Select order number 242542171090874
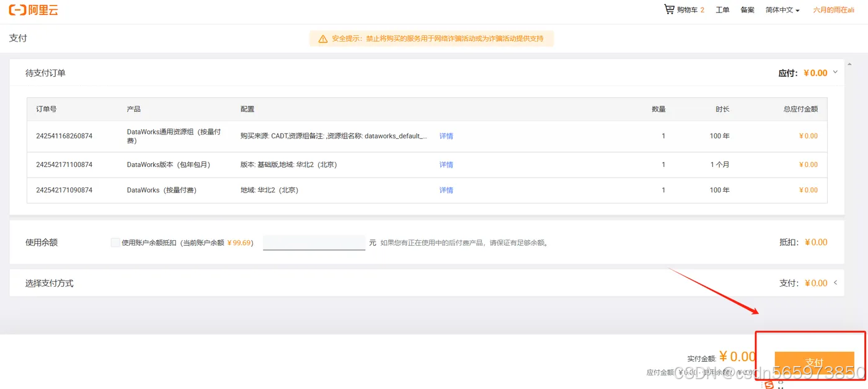The image size is (868, 389). pos(64,190)
